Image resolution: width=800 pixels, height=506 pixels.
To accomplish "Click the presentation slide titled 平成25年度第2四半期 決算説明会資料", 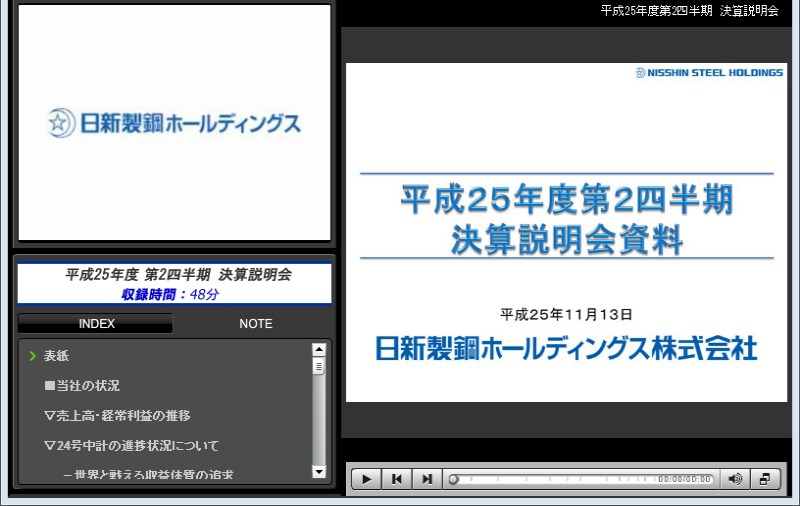I will point(566,233).
